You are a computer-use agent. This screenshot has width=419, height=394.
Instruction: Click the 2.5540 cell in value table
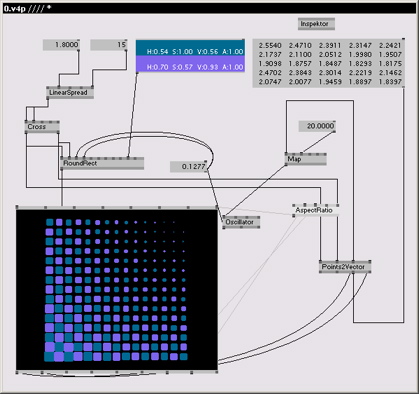pyautogui.click(x=270, y=45)
